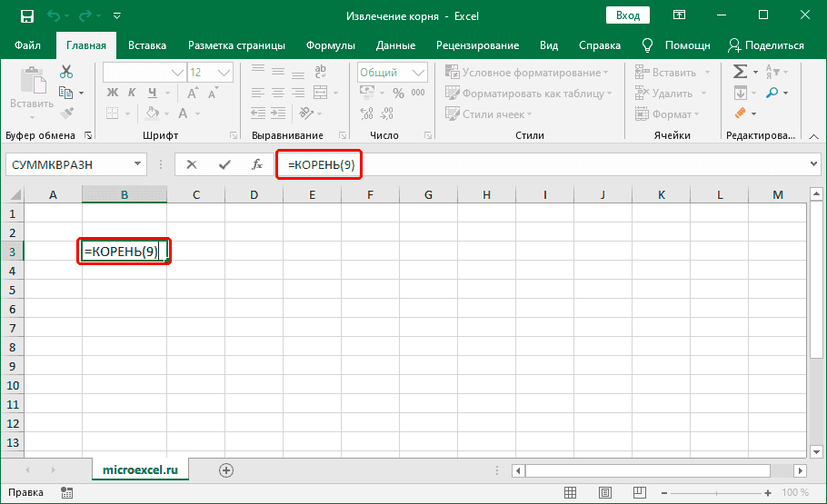Click the Insert Function fx icon
This screenshot has height=504, width=827.
click(257, 164)
